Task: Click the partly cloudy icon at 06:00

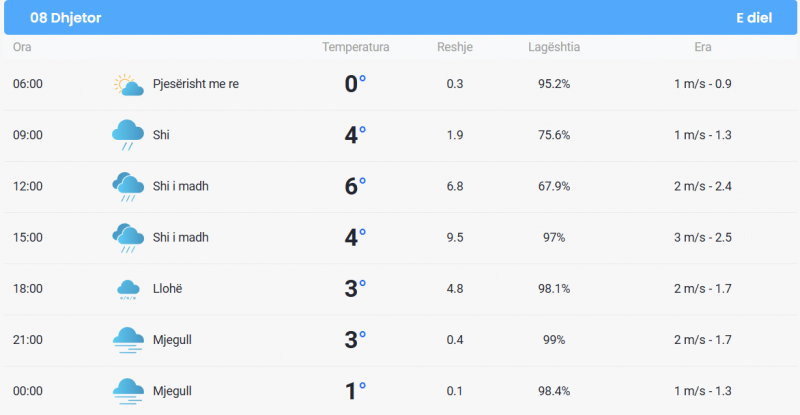Action: pos(128,85)
